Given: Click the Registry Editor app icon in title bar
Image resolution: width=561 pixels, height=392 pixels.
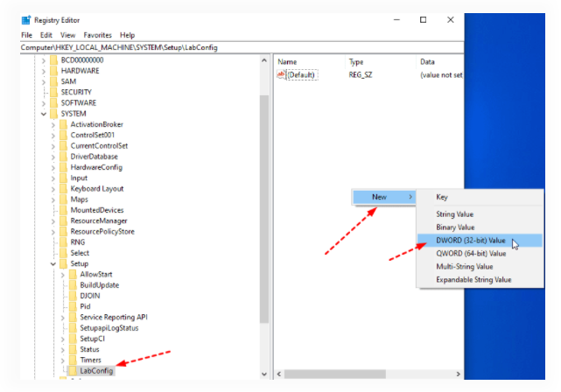Looking at the screenshot, I should pyautogui.click(x=26, y=20).
